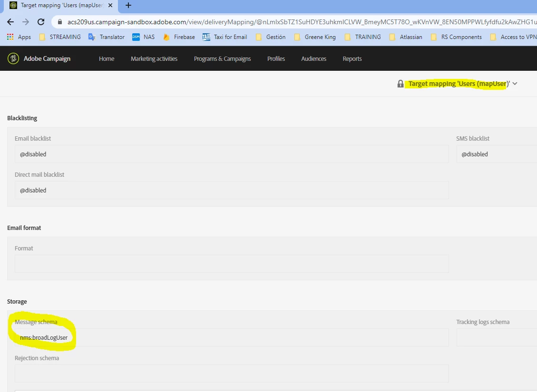
Task: Open the Audiences menu
Action: coord(314,58)
